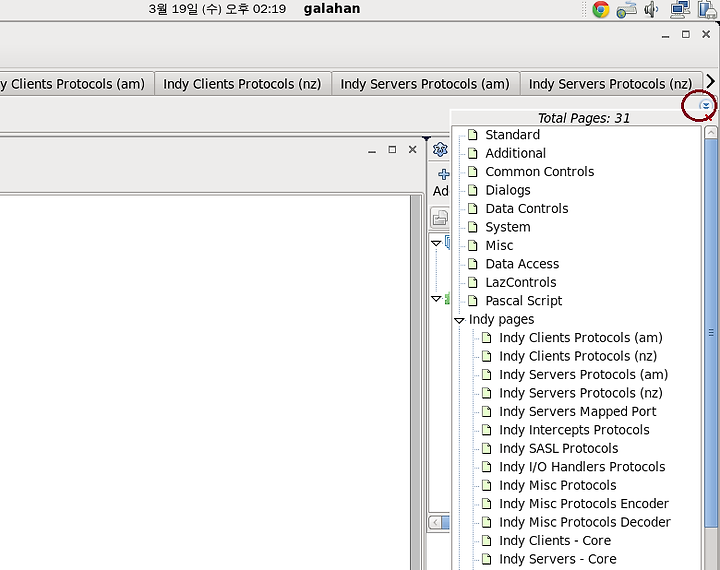Choose Indy Misc Protocols Decoder entry

585,522
